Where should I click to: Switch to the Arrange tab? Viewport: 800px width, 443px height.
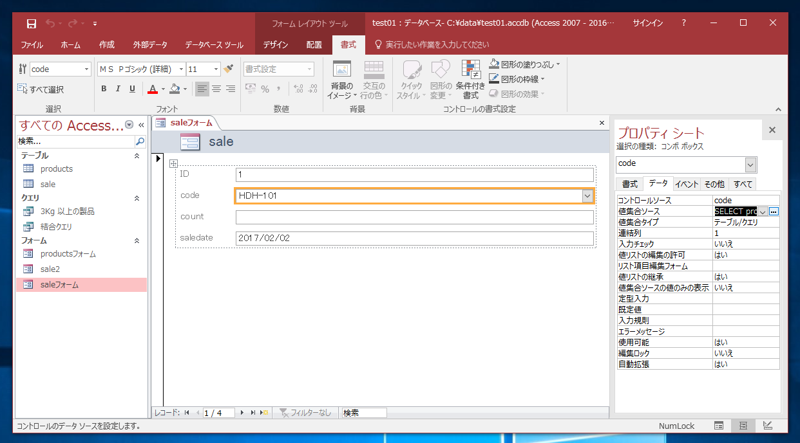click(314, 45)
